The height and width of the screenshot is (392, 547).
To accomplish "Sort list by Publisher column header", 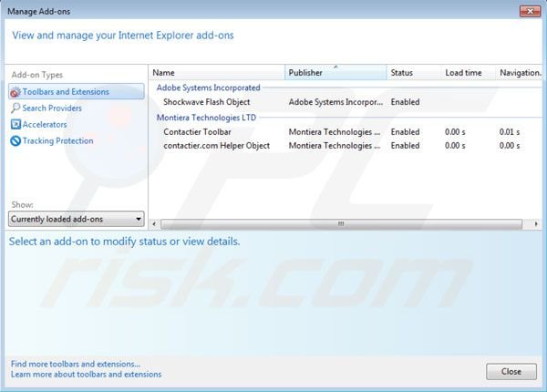I will 335,73.
